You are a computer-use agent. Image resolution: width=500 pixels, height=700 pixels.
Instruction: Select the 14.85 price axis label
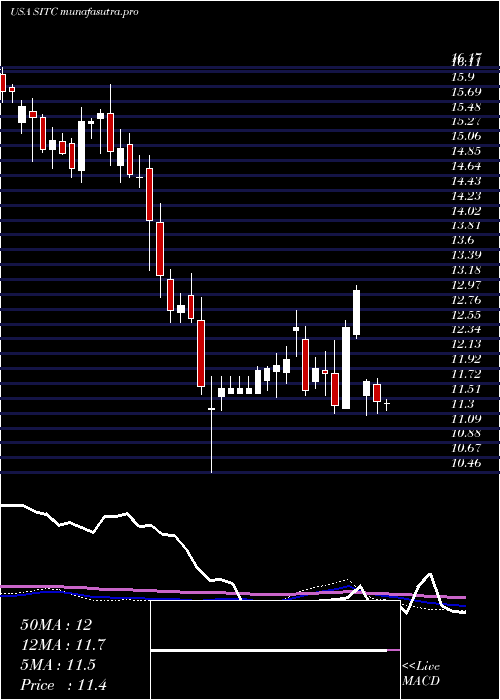(x=467, y=151)
